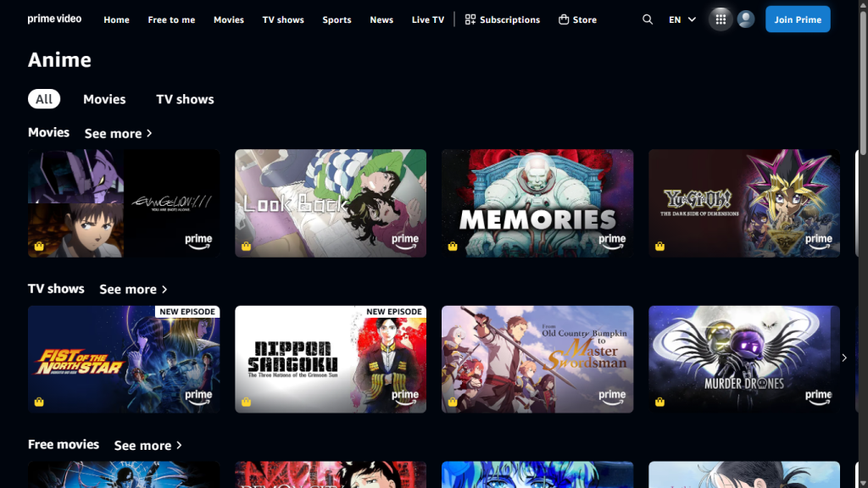Click the TV shows row heading
Screen dimensions: 868x488
(x=56, y=288)
